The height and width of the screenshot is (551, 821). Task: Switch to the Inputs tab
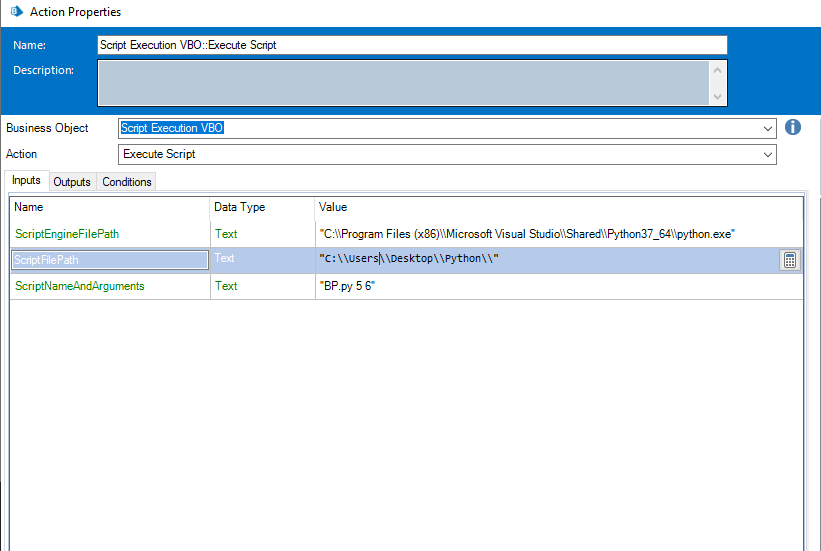click(26, 181)
